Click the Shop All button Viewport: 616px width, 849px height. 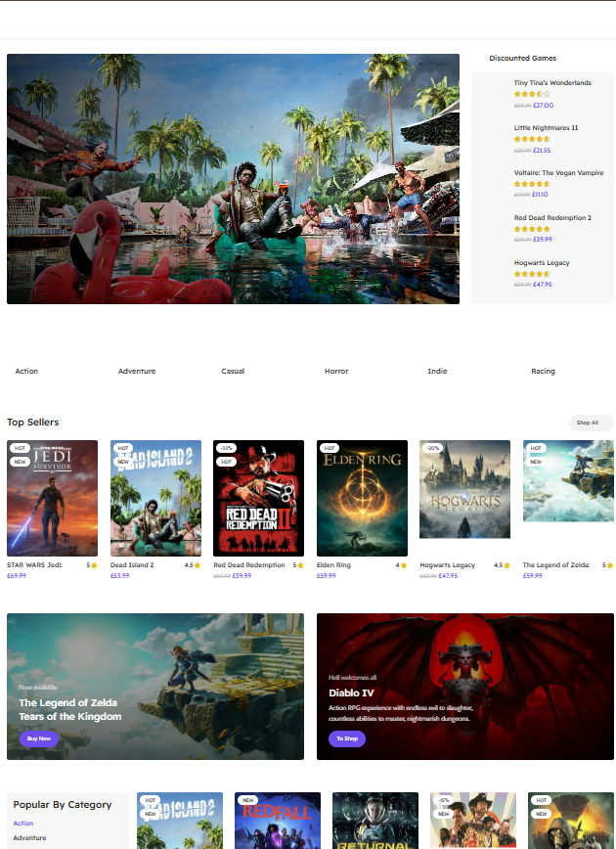tap(592, 423)
